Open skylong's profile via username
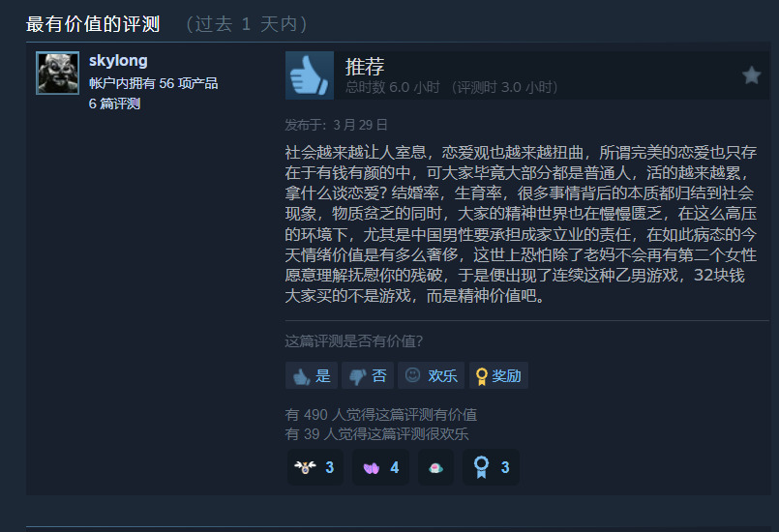 pos(118,61)
